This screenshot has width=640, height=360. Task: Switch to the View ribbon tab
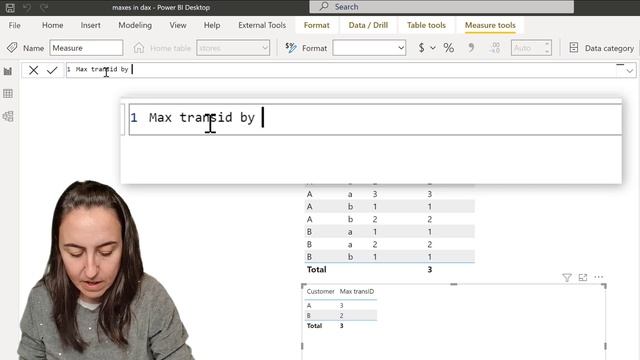178,25
